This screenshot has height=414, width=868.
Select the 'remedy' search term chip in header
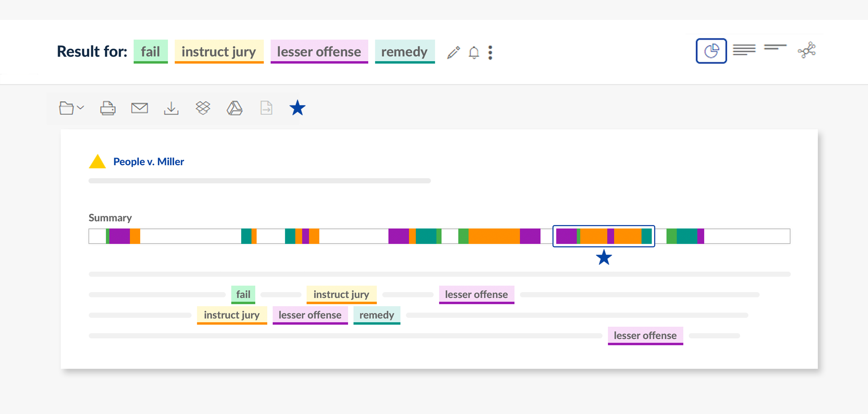click(x=405, y=51)
